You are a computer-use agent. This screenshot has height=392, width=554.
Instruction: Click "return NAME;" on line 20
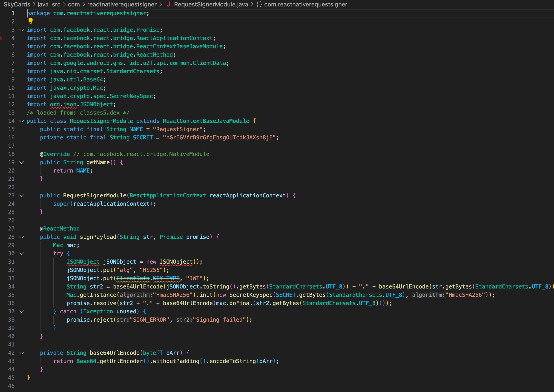coord(73,171)
